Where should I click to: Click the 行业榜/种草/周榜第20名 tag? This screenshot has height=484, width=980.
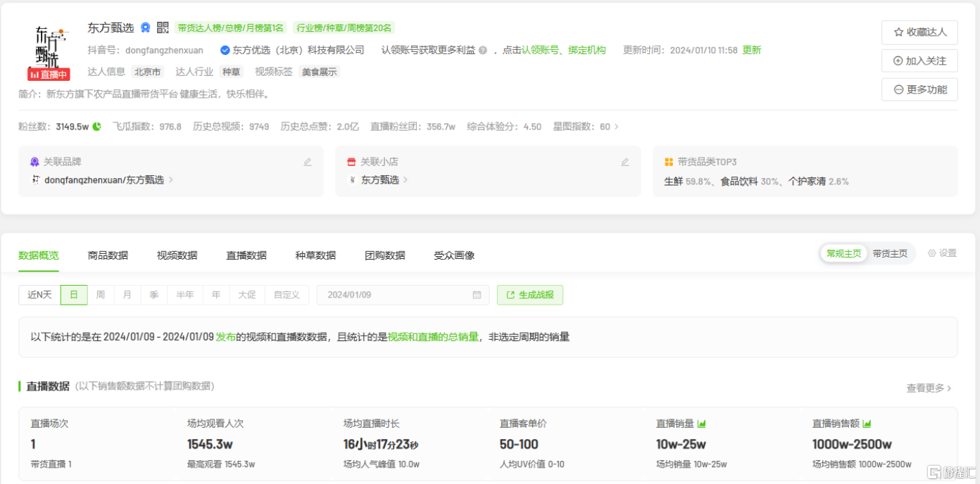tap(344, 28)
